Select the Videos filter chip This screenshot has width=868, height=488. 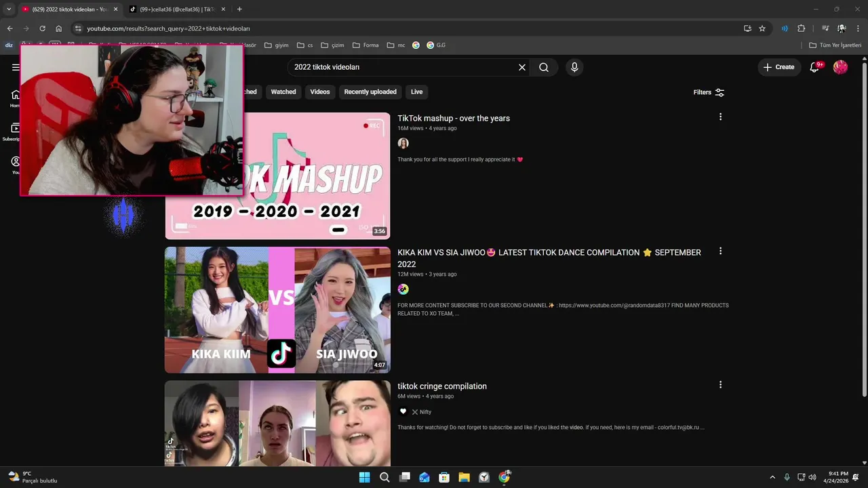320,91
